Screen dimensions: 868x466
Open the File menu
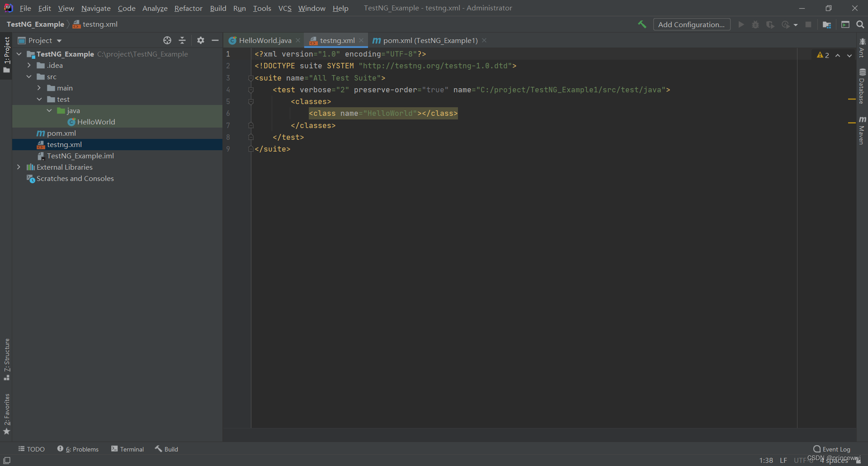coord(25,8)
